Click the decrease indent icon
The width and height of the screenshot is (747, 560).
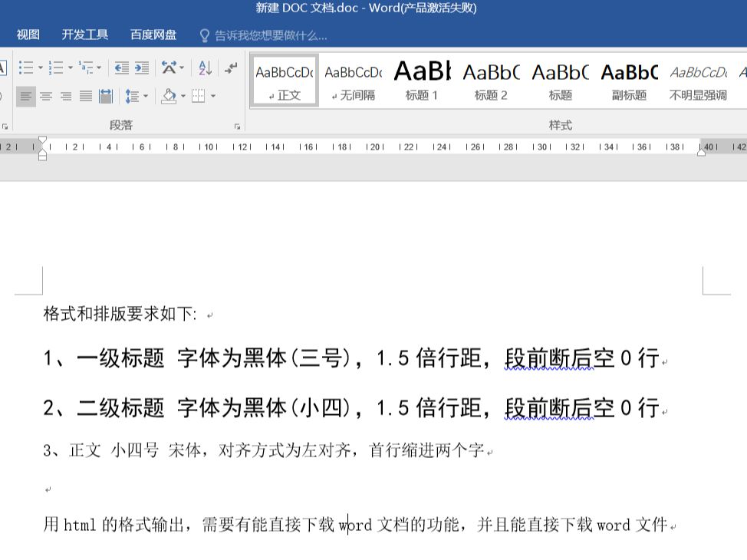pyautogui.click(x=122, y=68)
